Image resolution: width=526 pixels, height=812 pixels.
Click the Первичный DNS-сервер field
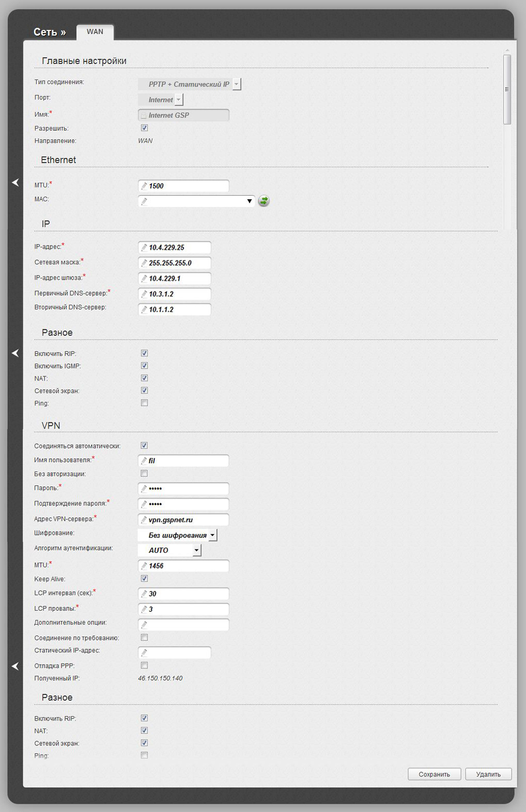click(175, 294)
